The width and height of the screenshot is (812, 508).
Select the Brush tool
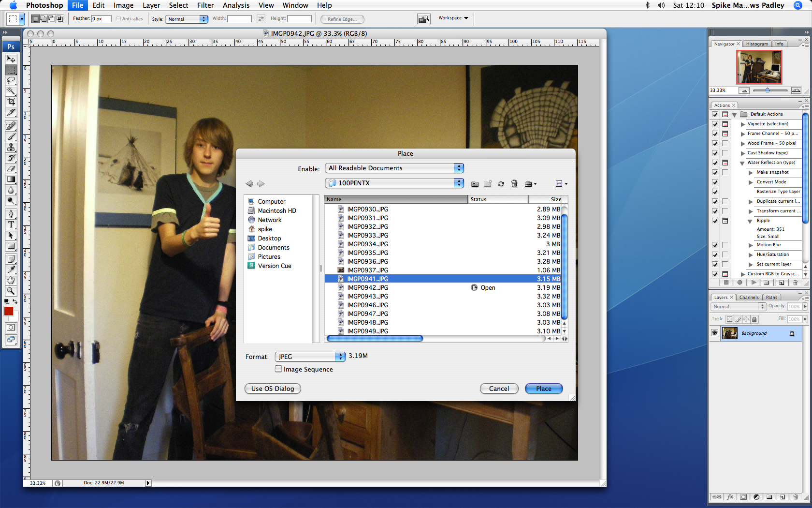click(x=11, y=136)
